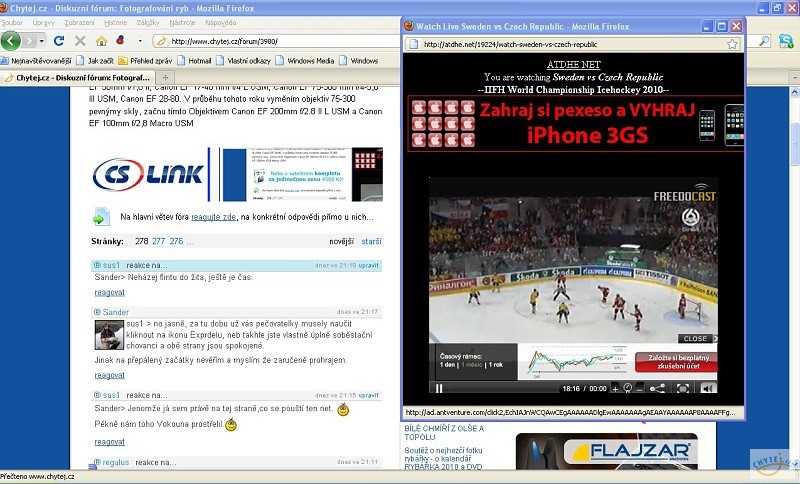Go to the Home page icon
The height and width of the screenshot is (484, 800).
[102, 41]
